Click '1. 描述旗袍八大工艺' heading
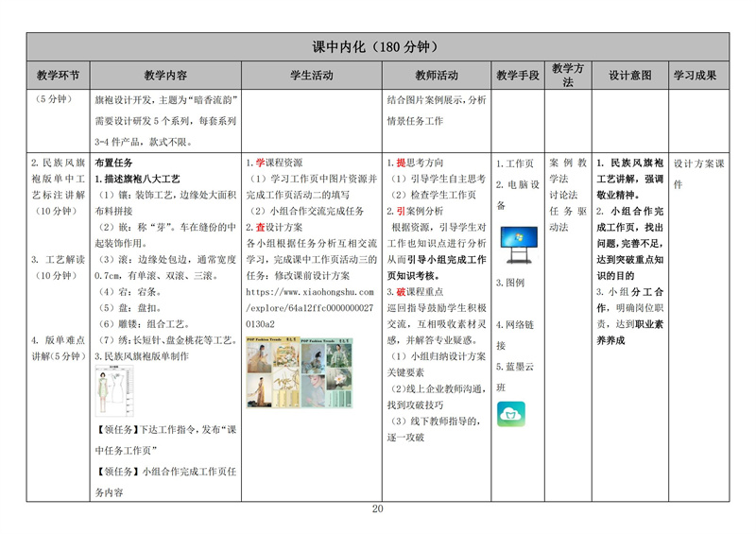The width and height of the screenshot is (756, 534). point(137,179)
